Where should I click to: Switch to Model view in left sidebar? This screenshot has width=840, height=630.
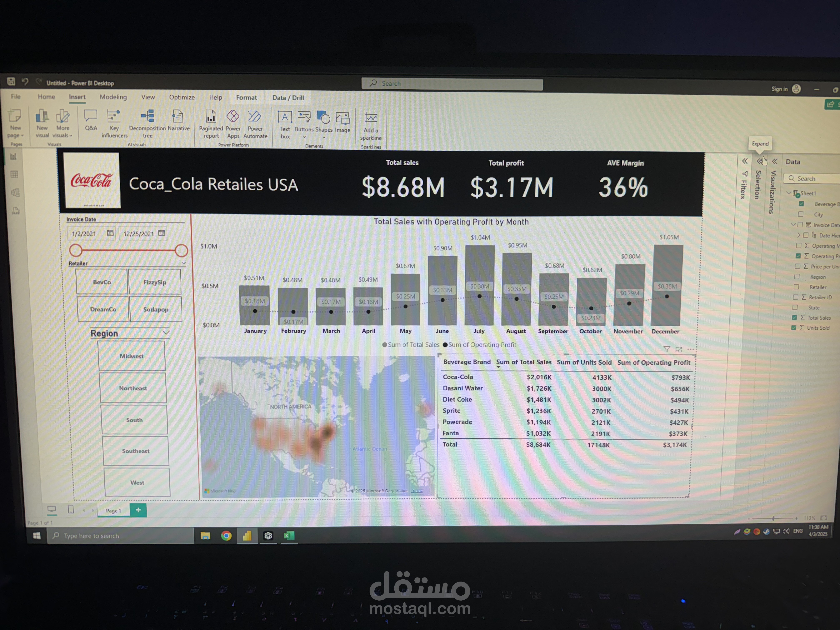[15, 192]
